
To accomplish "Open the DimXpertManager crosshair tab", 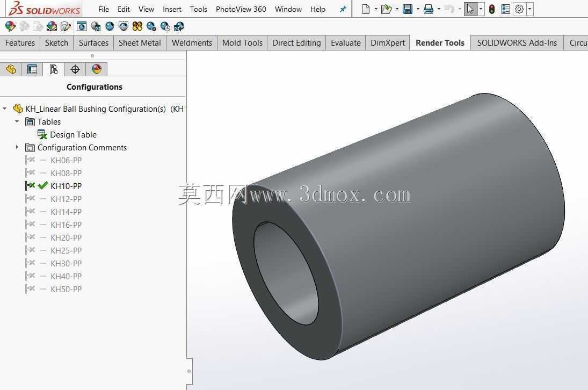I will (75, 69).
